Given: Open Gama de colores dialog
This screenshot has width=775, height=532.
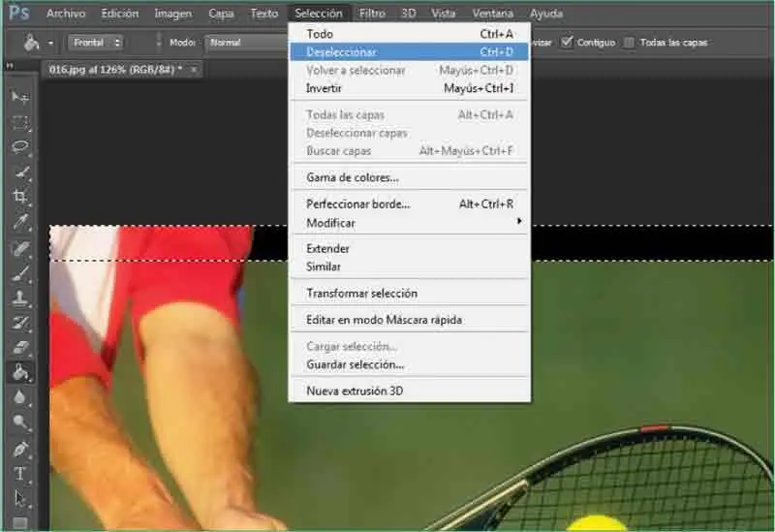Looking at the screenshot, I should point(410,177).
